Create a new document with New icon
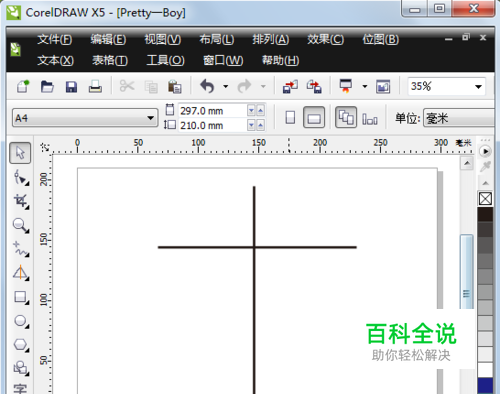This screenshot has width=500, height=394. coord(23,87)
